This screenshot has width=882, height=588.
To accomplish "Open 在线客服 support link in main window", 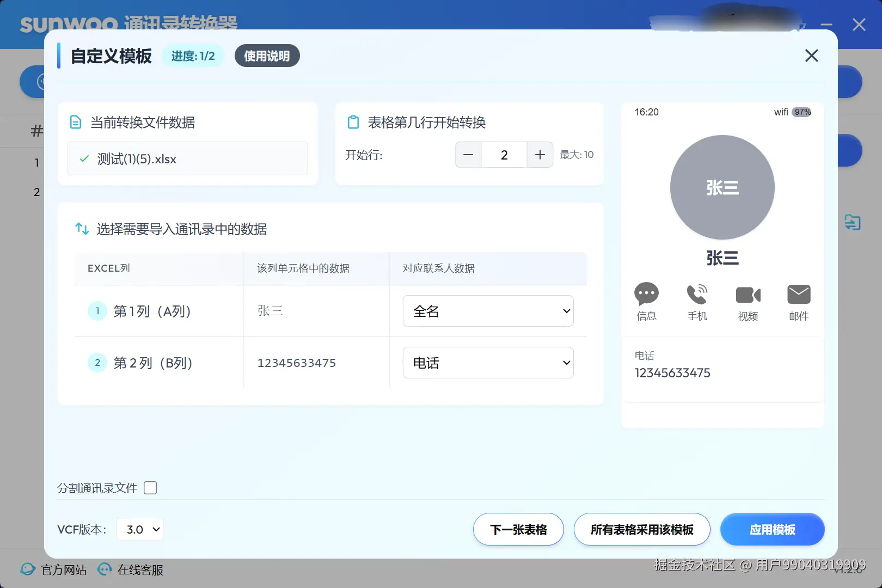I will [x=140, y=570].
